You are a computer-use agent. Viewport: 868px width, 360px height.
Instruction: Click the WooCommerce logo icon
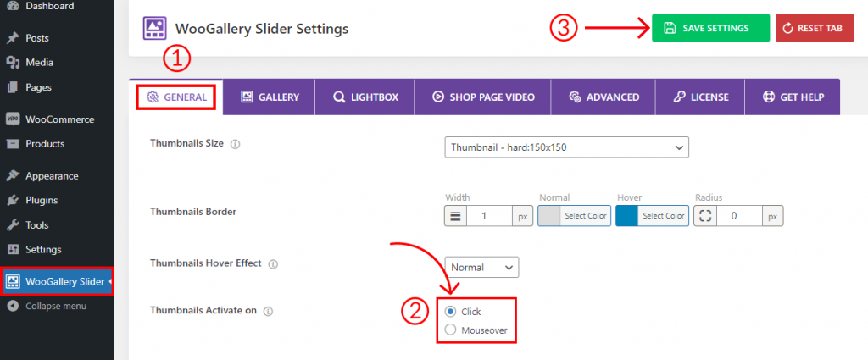click(x=13, y=119)
